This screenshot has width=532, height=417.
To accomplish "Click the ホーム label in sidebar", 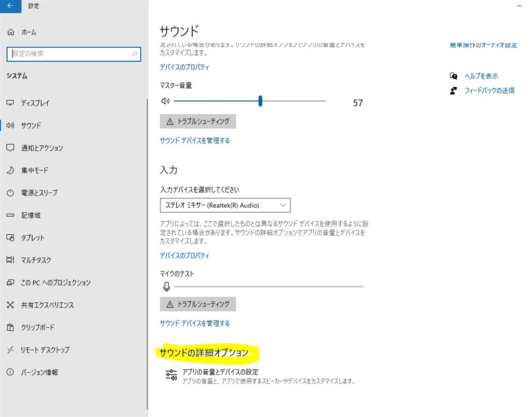I will coord(29,32).
